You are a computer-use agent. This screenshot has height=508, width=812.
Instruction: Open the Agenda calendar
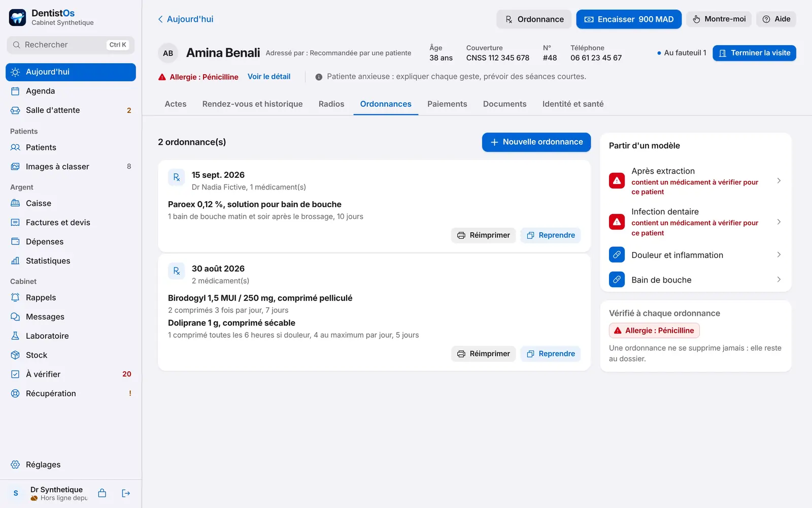coord(71,91)
